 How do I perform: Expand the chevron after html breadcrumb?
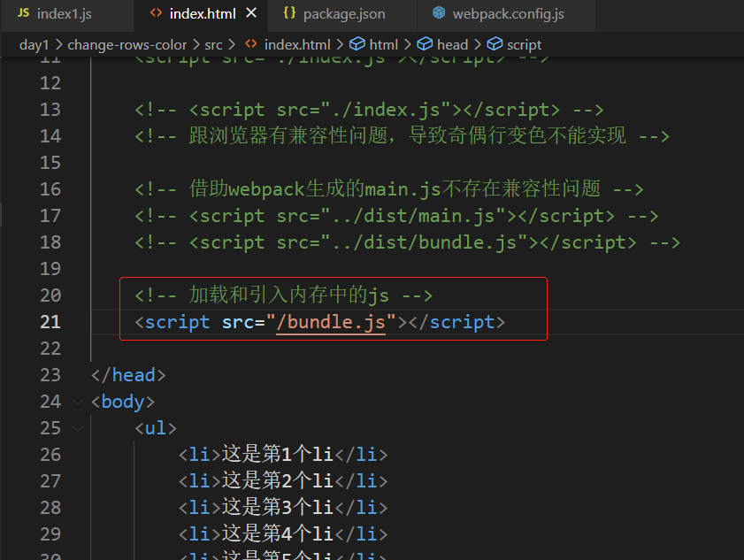pyautogui.click(x=408, y=44)
